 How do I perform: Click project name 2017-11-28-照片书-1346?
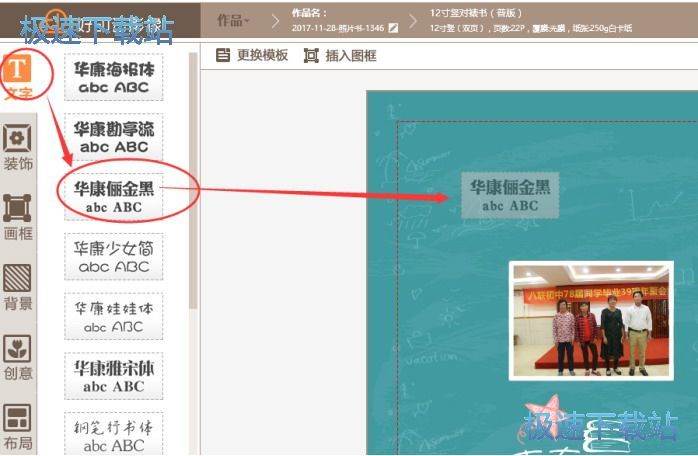coord(338,28)
